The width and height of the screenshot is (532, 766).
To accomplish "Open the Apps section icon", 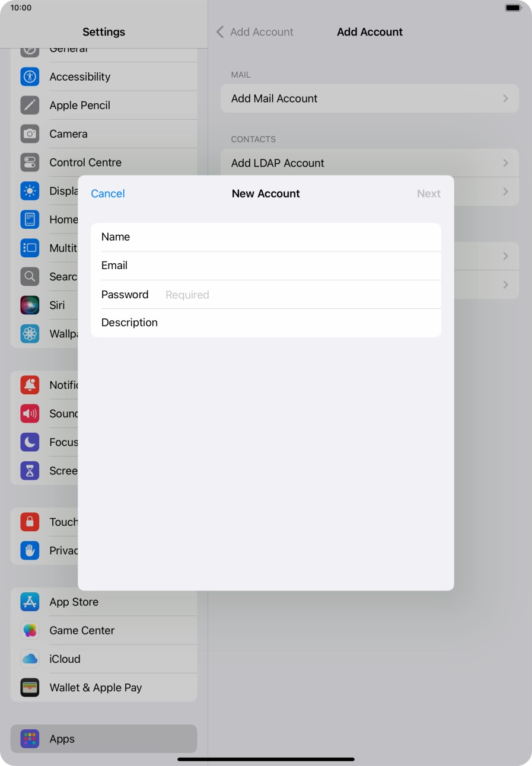I will coord(30,739).
